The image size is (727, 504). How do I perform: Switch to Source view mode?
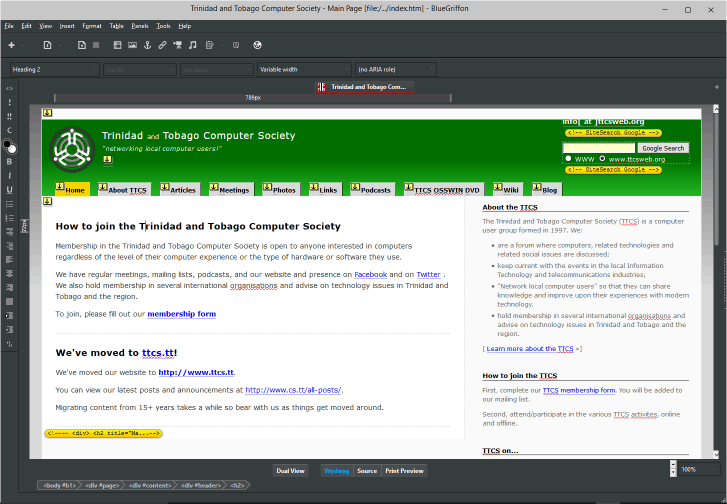coord(367,470)
